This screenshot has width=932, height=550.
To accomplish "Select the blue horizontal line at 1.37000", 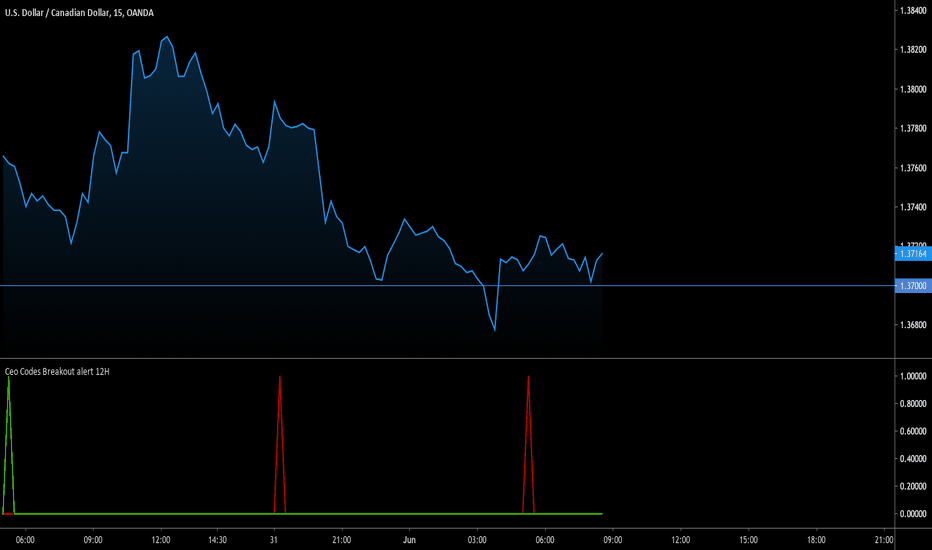I will (447, 286).
